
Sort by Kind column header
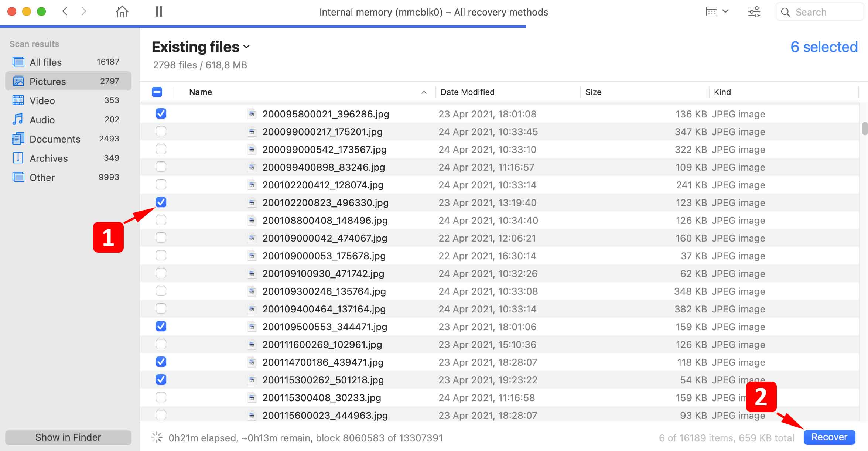point(722,92)
